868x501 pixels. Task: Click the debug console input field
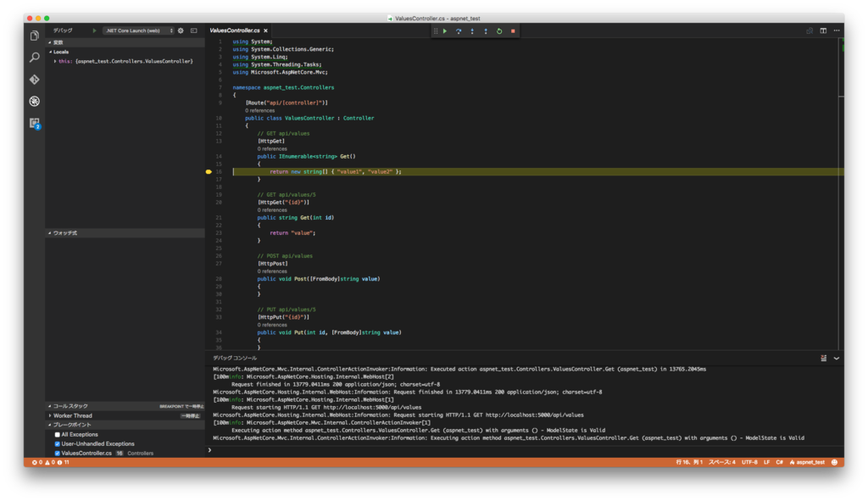click(x=526, y=450)
